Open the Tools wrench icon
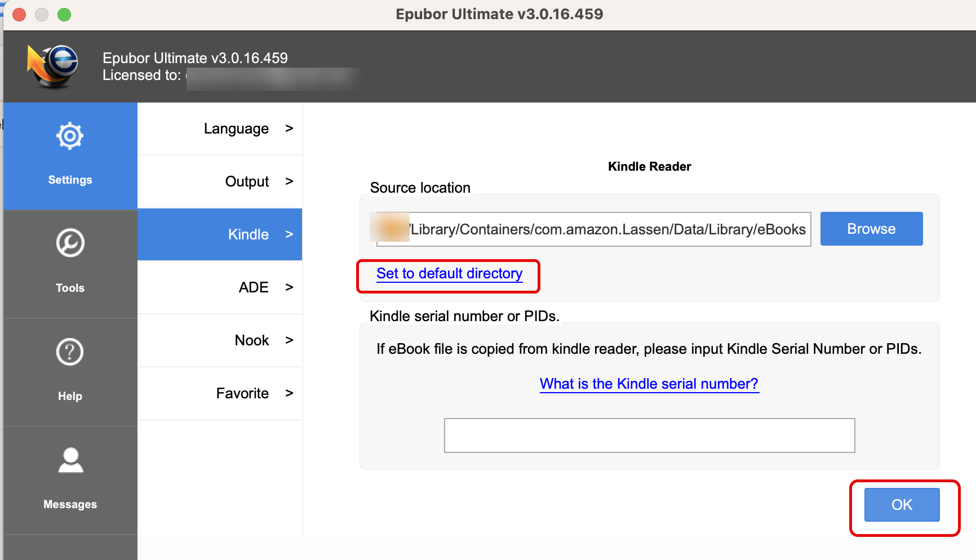The width and height of the screenshot is (976, 560). 70,243
